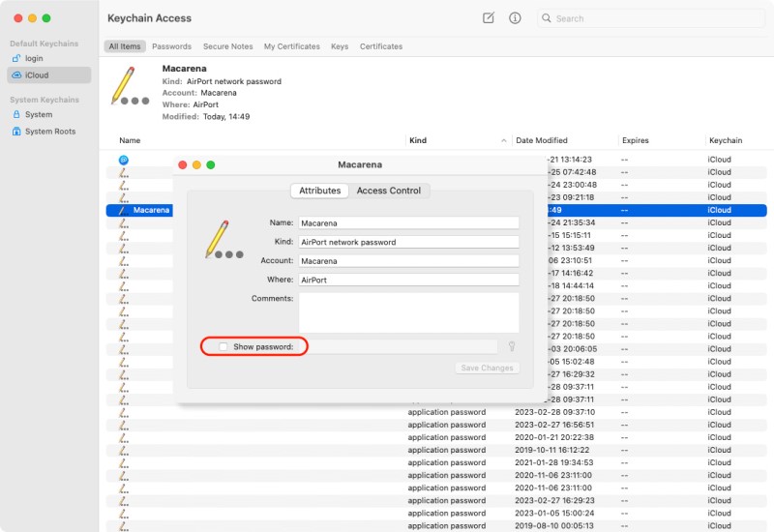Image resolution: width=774 pixels, height=532 pixels.
Task: Sort by the Keychain column header
Action: click(725, 140)
